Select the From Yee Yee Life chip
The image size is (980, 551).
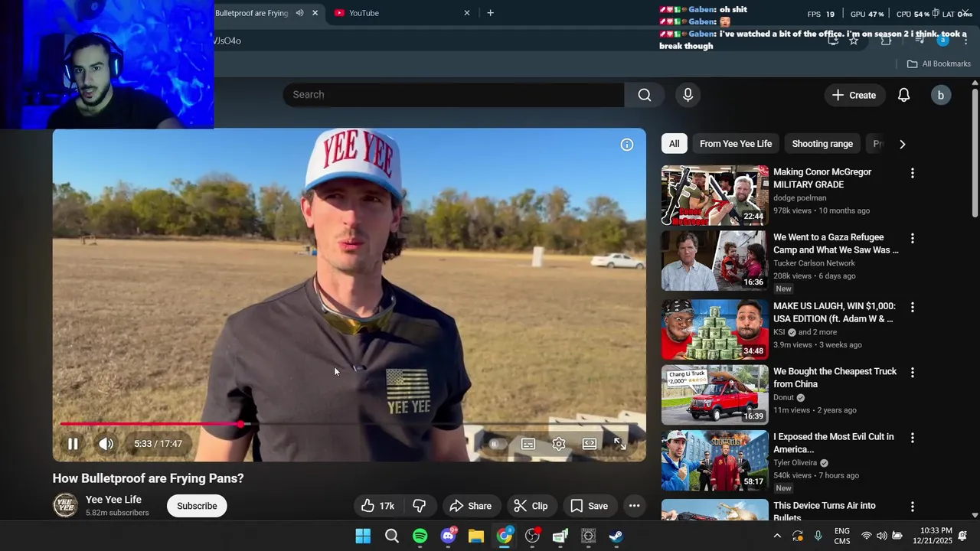click(736, 144)
